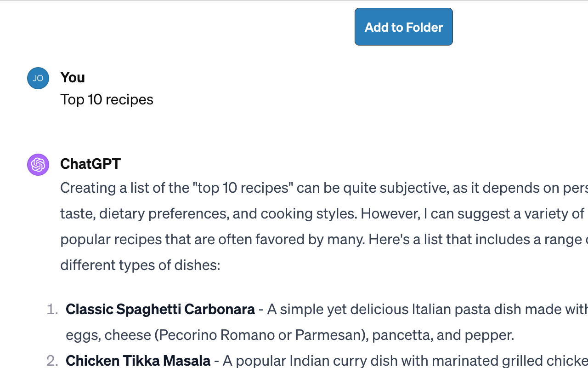Select the "You" sender name
The height and width of the screenshot is (368, 588).
pyautogui.click(x=73, y=77)
